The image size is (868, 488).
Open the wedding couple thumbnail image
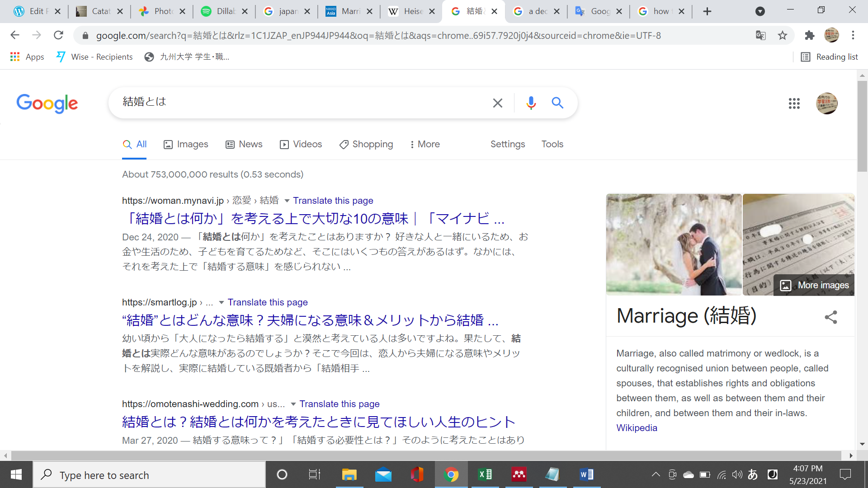click(674, 244)
